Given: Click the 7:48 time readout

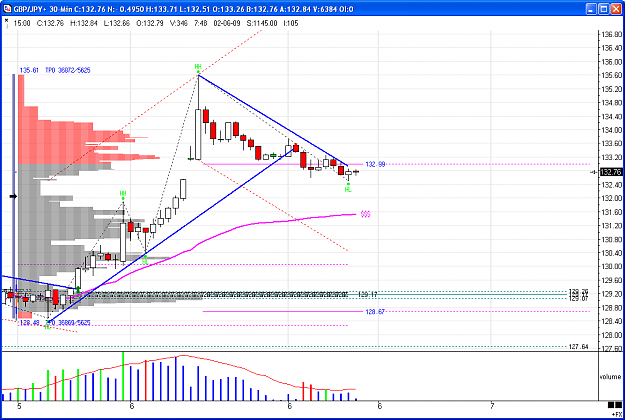Looking at the screenshot, I should (x=200, y=23).
